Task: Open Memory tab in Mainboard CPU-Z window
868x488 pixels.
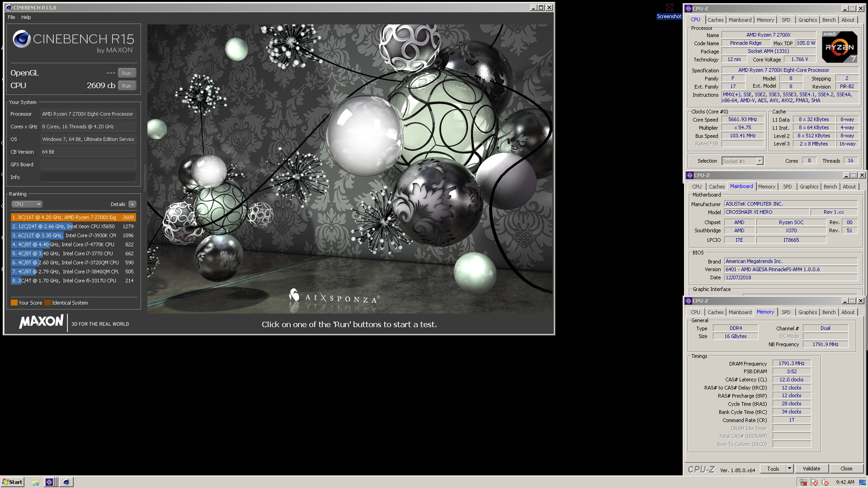Action: click(x=766, y=187)
